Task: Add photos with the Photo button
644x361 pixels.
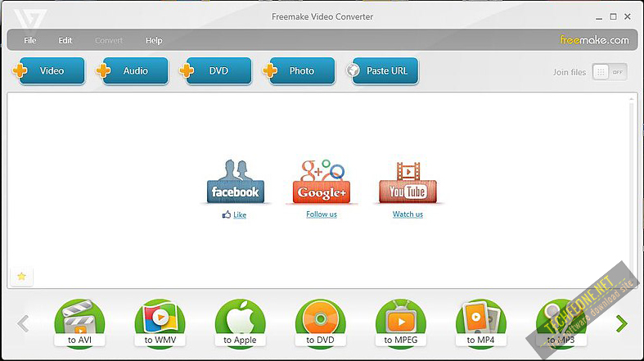Action: coord(299,70)
